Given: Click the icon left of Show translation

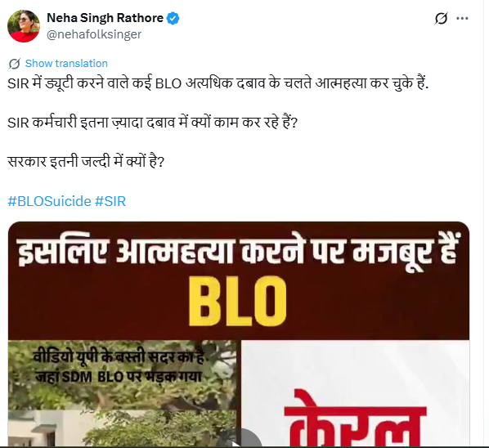Looking at the screenshot, I should (15, 64).
